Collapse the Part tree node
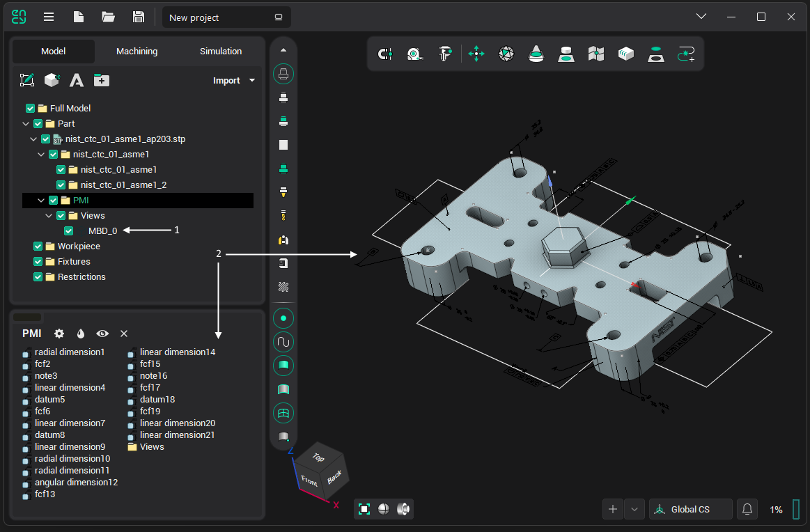Image resolution: width=810 pixels, height=532 pixels. 26,124
